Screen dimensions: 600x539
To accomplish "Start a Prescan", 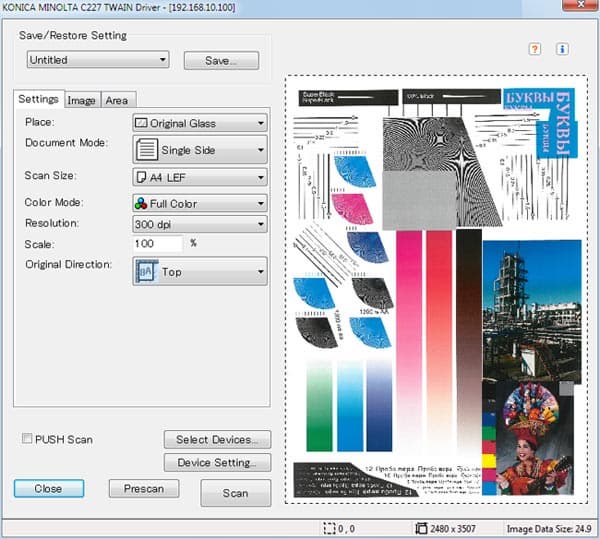I will point(143,489).
